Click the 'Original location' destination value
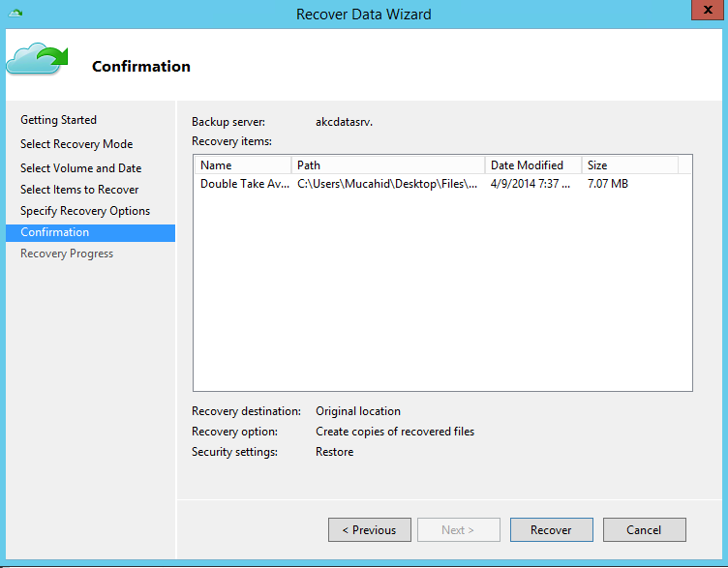The width and height of the screenshot is (728, 568). pos(358,411)
